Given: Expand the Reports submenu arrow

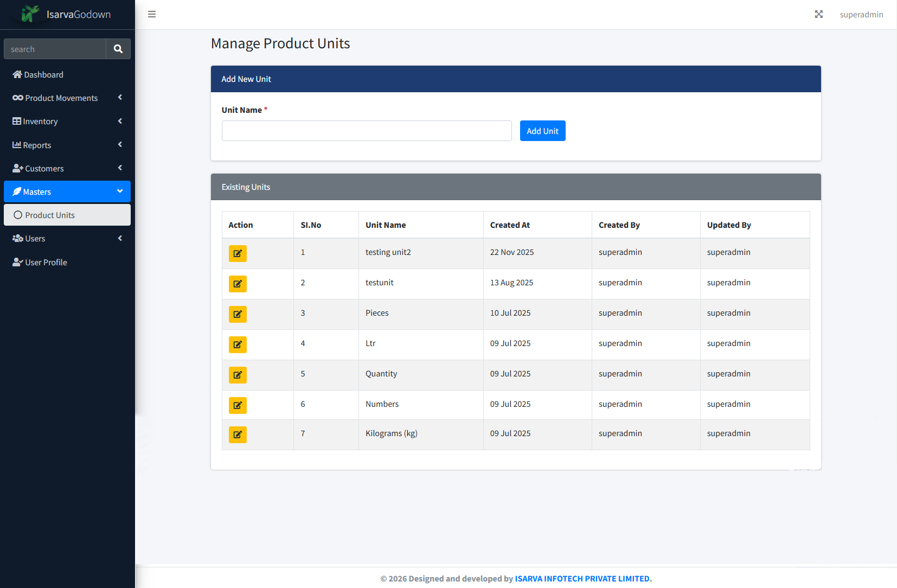Looking at the screenshot, I should pyautogui.click(x=120, y=144).
